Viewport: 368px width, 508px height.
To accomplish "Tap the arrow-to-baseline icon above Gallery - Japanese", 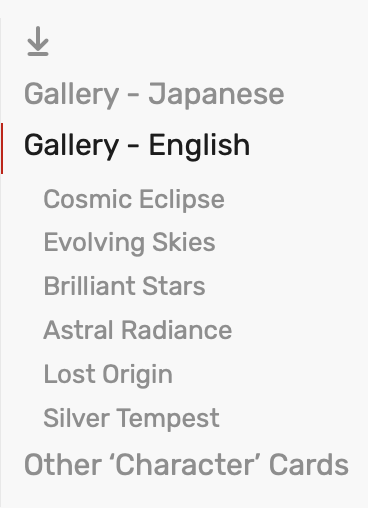I will pyautogui.click(x=38, y=41).
